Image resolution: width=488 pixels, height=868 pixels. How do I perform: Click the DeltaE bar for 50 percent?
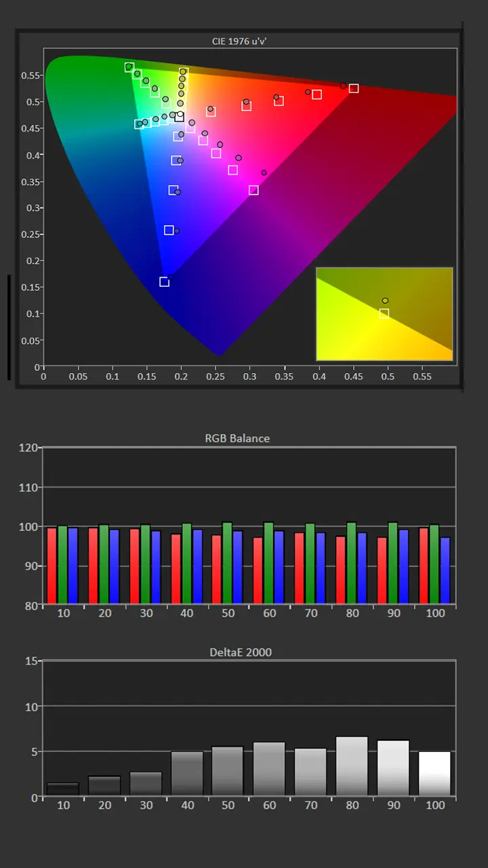(x=228, y=771)
